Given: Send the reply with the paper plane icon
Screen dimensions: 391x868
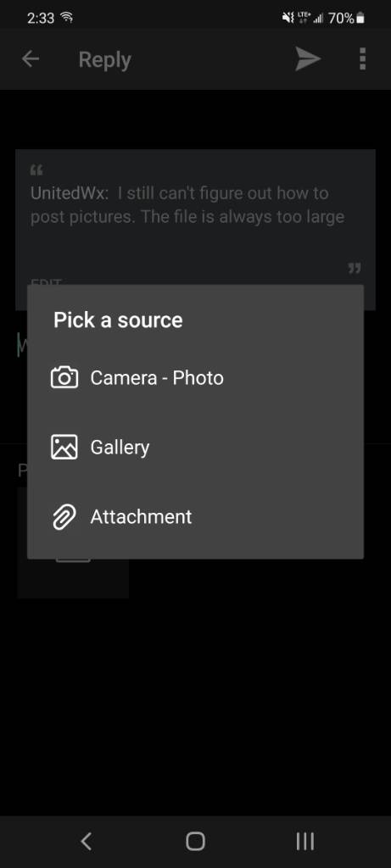Looking at the screenshot, I should click(x=308, y=58).
